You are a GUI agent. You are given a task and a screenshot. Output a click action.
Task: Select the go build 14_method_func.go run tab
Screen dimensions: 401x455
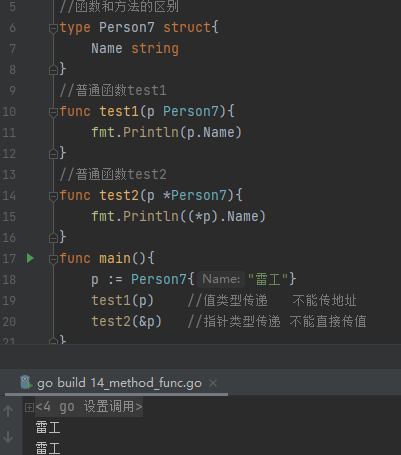[x=119, y=383]
